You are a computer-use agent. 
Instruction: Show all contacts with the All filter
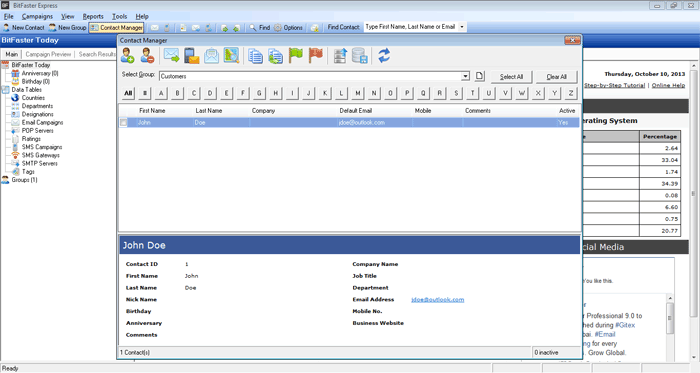coord(128,93)
